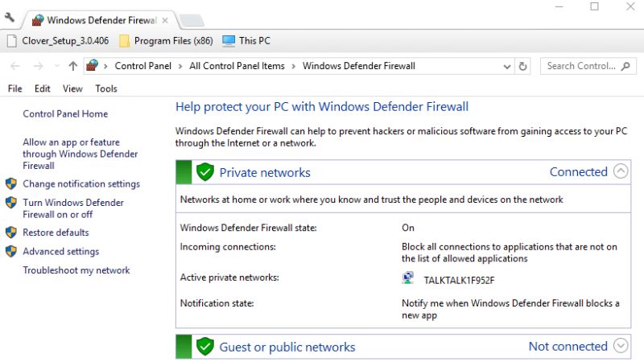This screenshot has height=362, width=644.
Task: Click green shield icon for Guest or public networks
Action: [205, 347]
